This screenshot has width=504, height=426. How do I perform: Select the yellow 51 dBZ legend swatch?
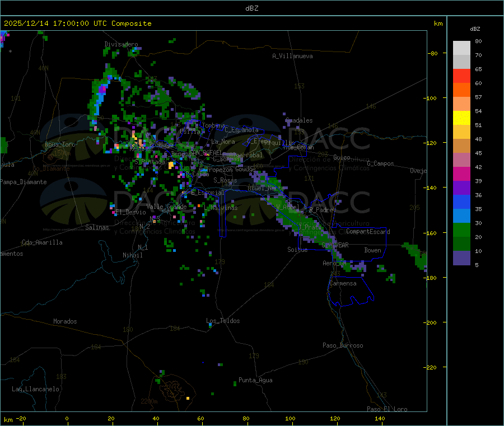(461, 118)
